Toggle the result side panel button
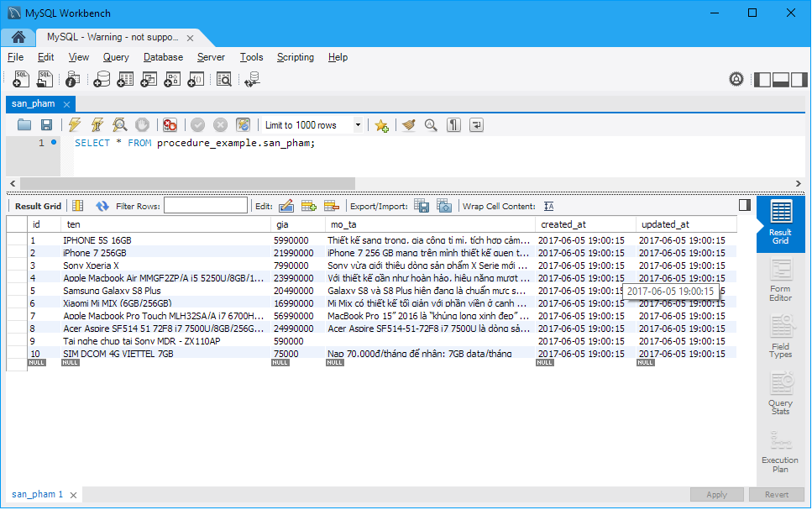812x510 pixels. 745,205
